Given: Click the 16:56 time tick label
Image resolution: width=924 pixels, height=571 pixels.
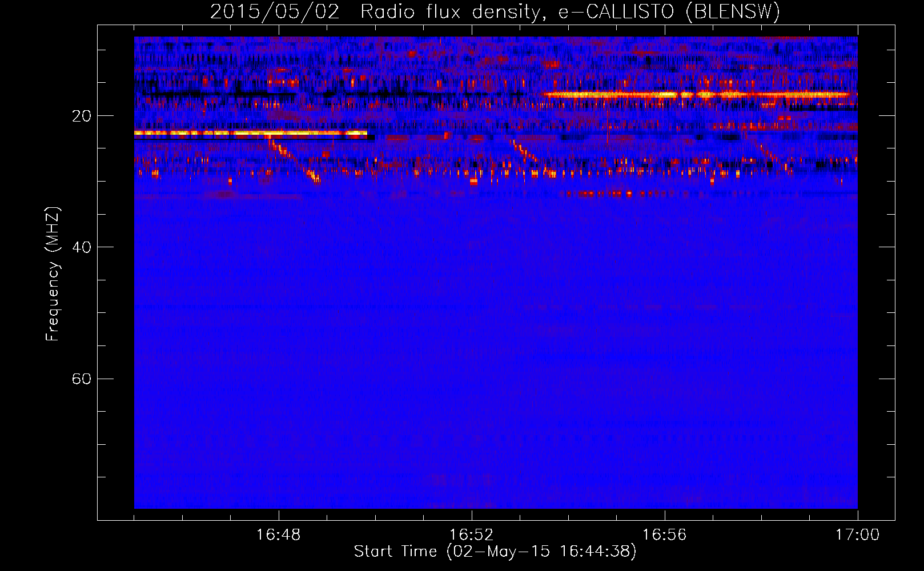Looking at the screenshot, I should [665, 535].
